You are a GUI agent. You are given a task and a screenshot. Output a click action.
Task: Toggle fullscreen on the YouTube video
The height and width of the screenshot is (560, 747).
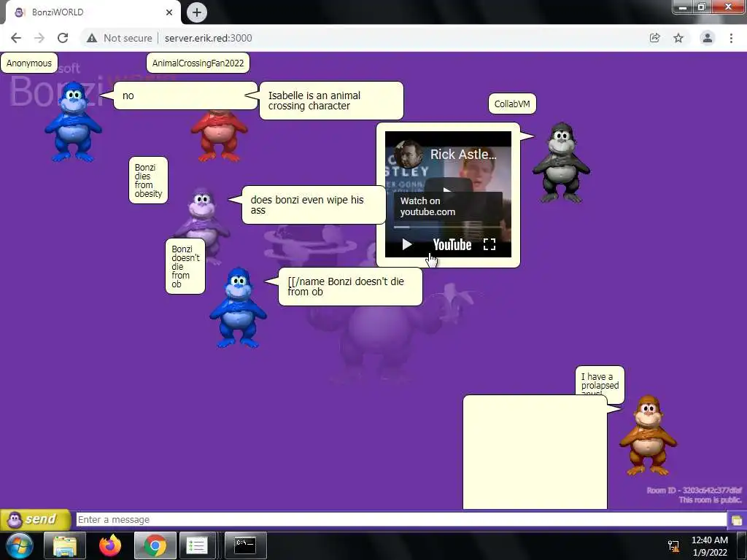coord(489,245)
